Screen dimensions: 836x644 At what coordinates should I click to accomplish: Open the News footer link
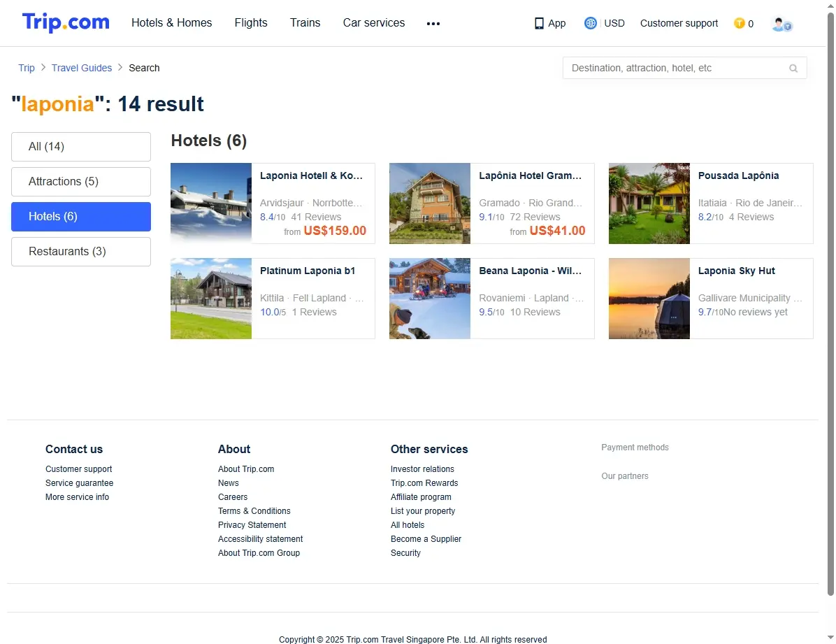228,483
